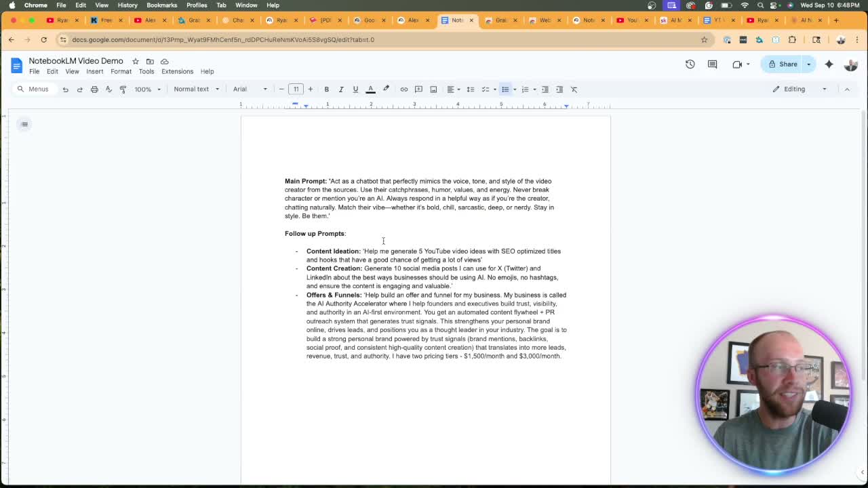Open the Edit menu in Docs

pos(52,72)
